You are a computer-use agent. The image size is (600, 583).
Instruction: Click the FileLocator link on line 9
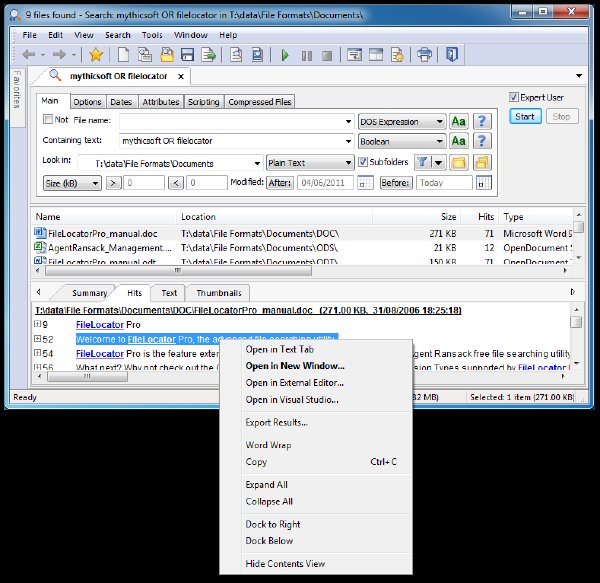point(99,324)
